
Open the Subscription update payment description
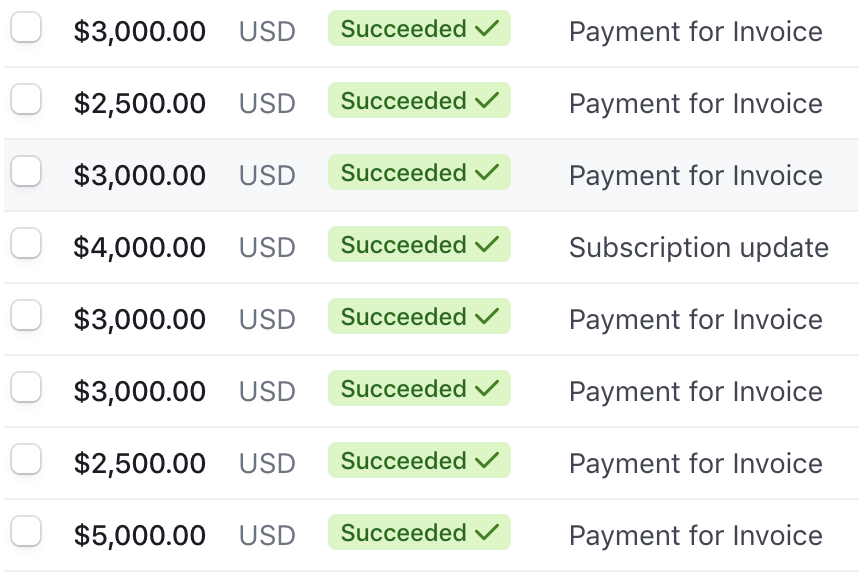pos(699,248)
